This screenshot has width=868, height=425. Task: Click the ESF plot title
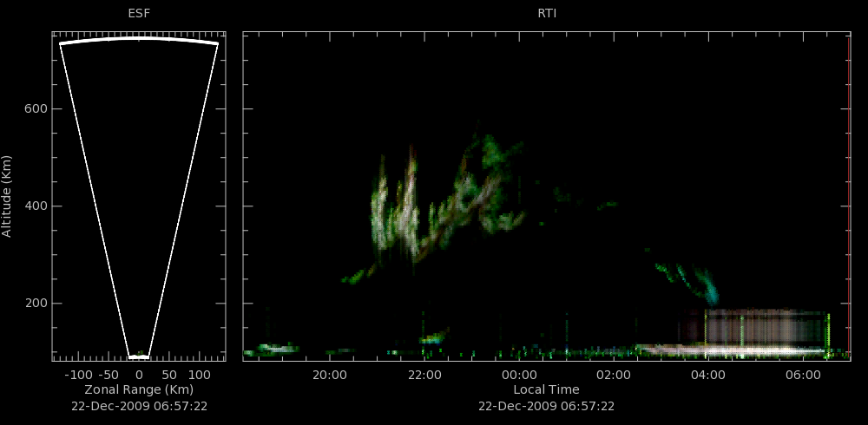tap(139, 14)
